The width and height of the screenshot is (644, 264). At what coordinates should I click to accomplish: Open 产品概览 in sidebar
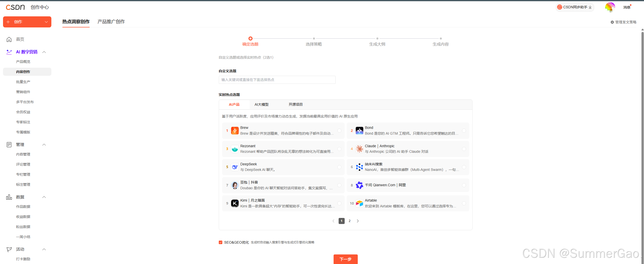point(23,62)
